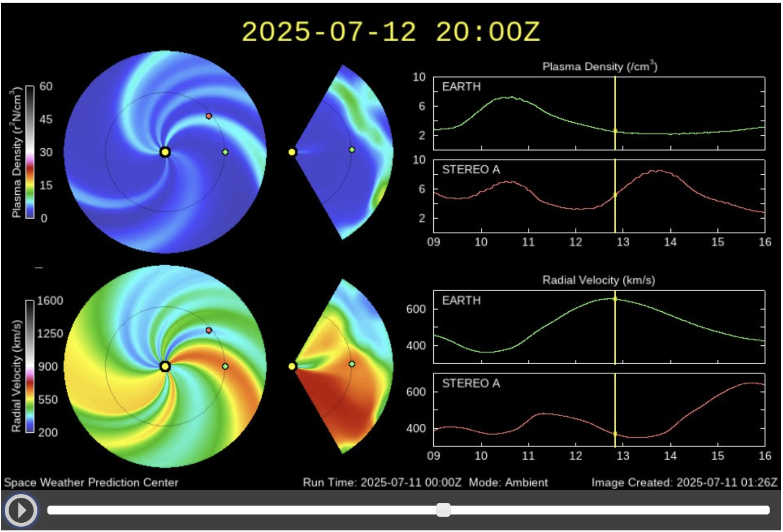Click the Plasma Density (/cm³) plot title
Image resolution: width=783 pixels, height=532 pixels.
coord(600,66)
